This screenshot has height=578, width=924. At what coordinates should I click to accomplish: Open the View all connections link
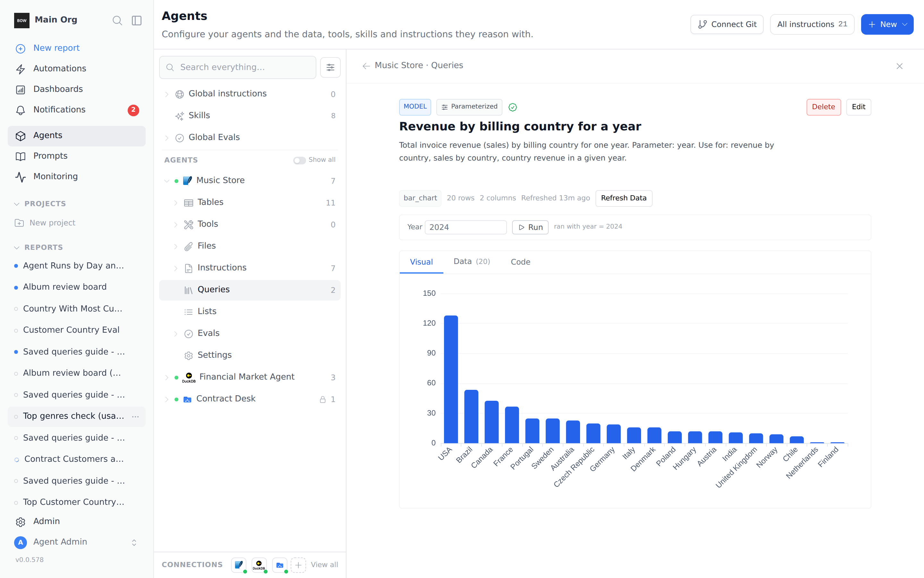click(324, 565)
